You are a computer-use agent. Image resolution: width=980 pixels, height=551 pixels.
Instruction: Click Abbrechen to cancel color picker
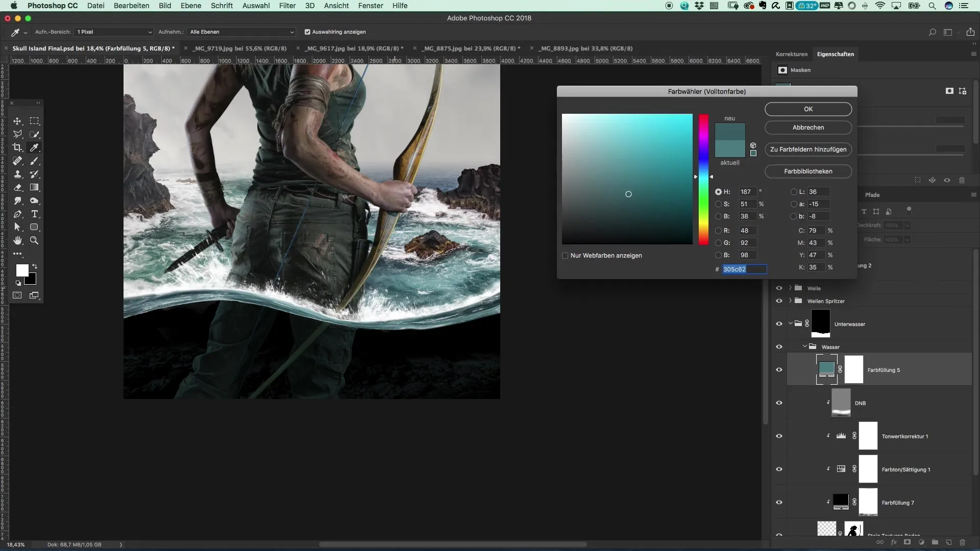tap(808, 128)
